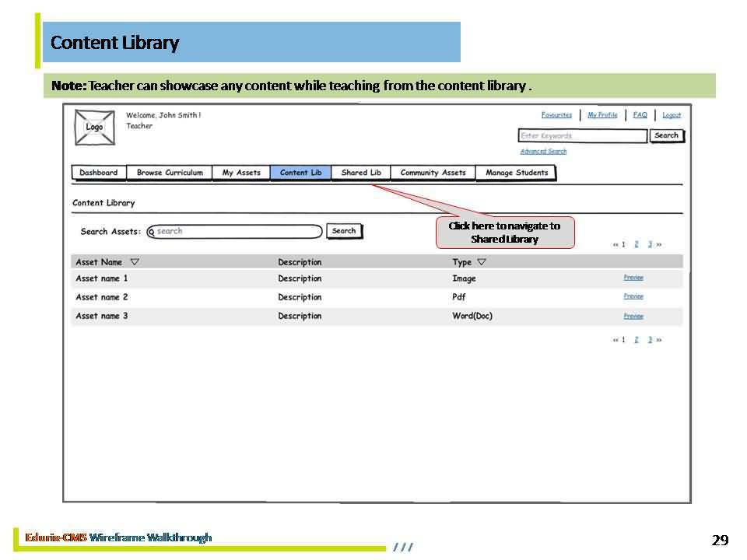Open the Type column sort triangle
Screen dimensions: 747x560
click(x=481, y=262)
